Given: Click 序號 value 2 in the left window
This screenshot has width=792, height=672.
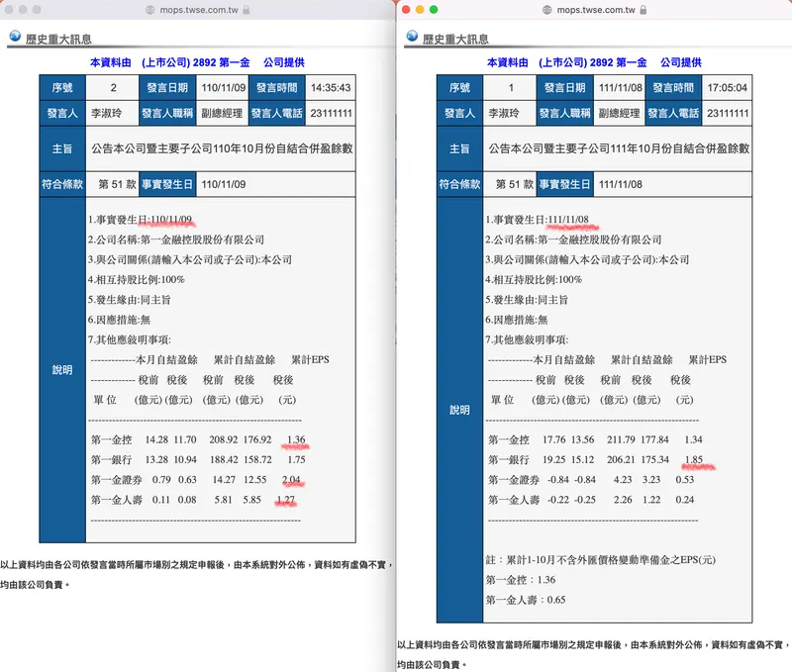Looking at the screenshot, I should (113, 88).
